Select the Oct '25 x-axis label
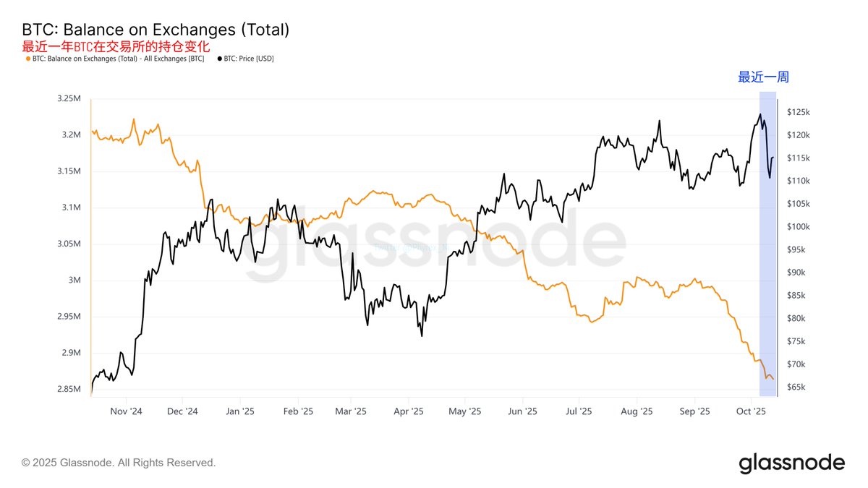The height and width of the screenshot is (488, 868). [x=750, y=411]
